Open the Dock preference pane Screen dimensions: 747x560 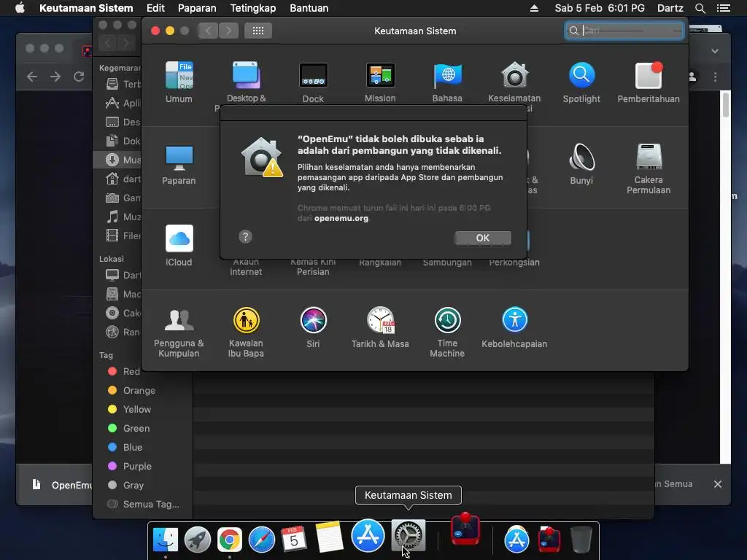[313, 82]
